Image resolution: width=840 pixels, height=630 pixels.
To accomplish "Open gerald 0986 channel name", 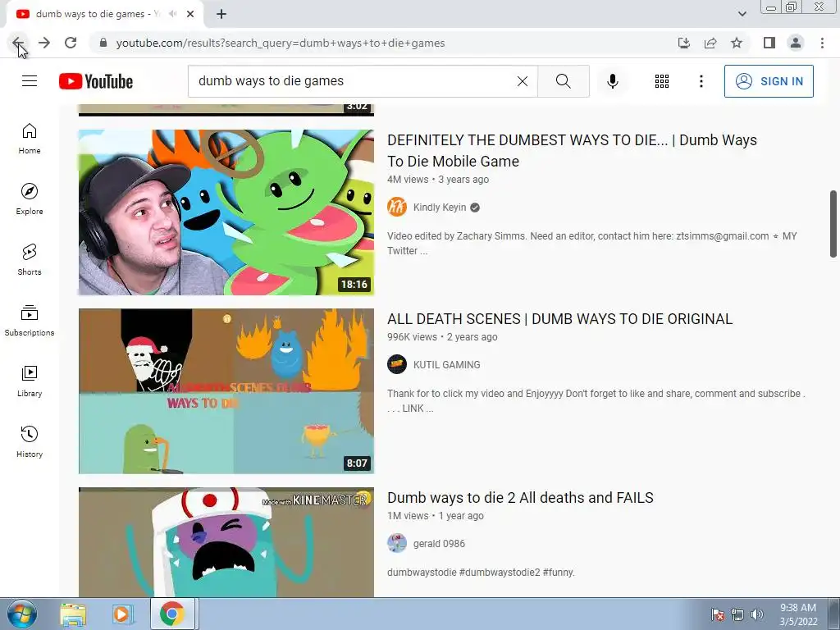I will tap(439, 544).
